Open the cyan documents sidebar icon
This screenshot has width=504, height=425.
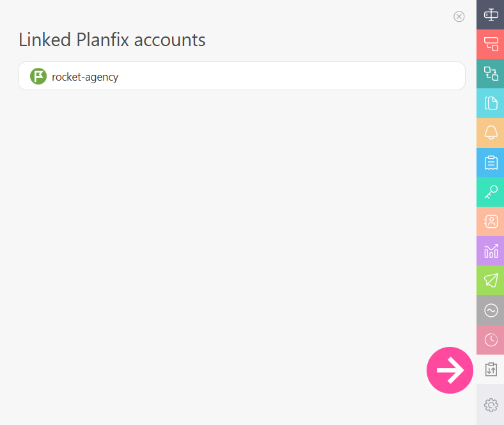[491, 103]
